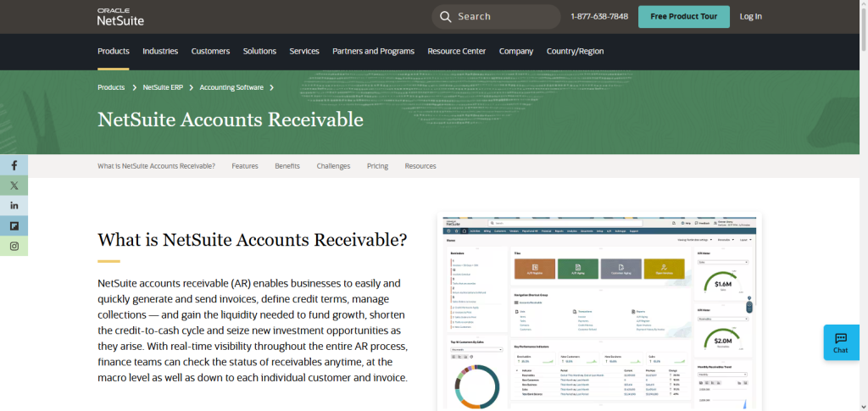Start the Free Product Tour
The width and height of the screenshot is (868, 411).
tap(684, 17)
